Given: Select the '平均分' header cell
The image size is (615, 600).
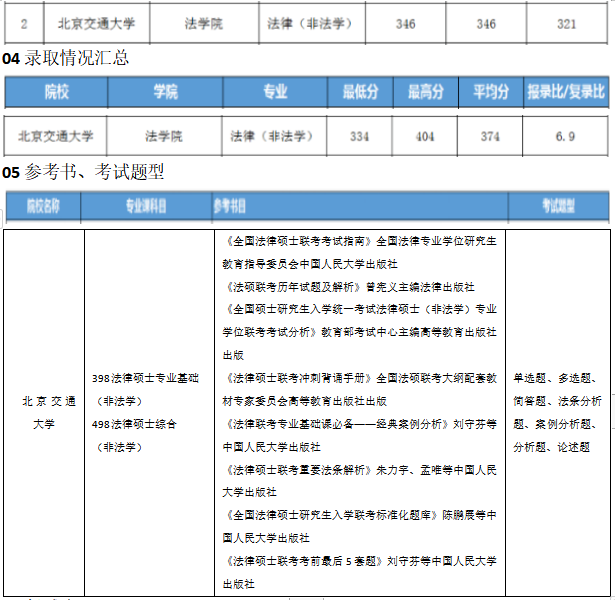Looking at the screenshot, I should point(491,92).
